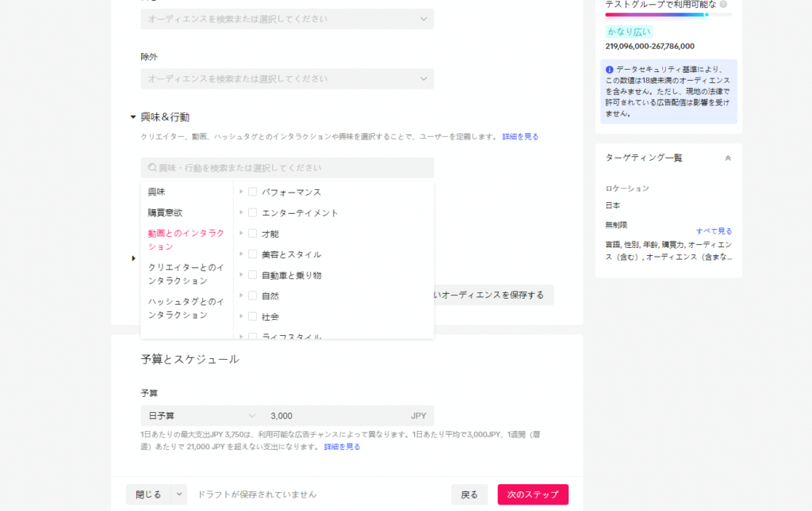Expand the 美容とスタイル category triangle
Screen dimensions: 812x511
point(241,254)
